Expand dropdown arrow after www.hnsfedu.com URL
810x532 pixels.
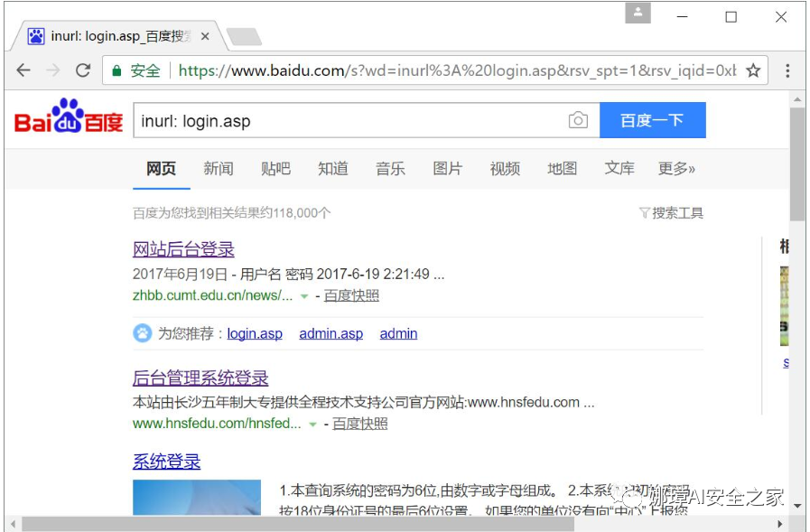coord(312,424)
